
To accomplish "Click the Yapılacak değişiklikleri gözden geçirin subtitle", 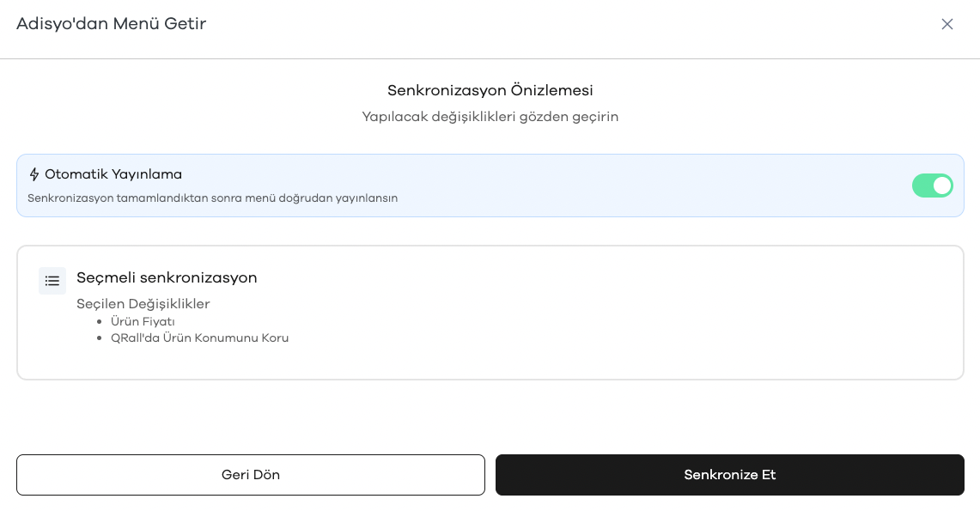I will point(490,117).
